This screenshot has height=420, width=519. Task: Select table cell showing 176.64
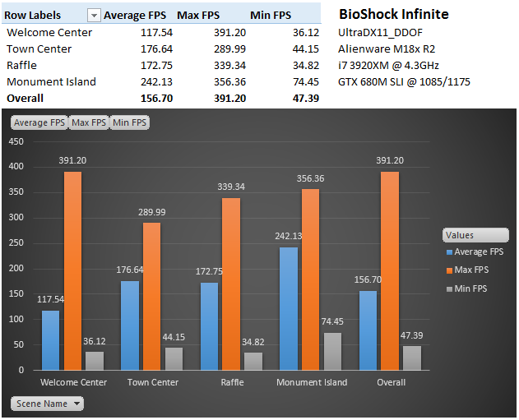click(x=156, y=49)
